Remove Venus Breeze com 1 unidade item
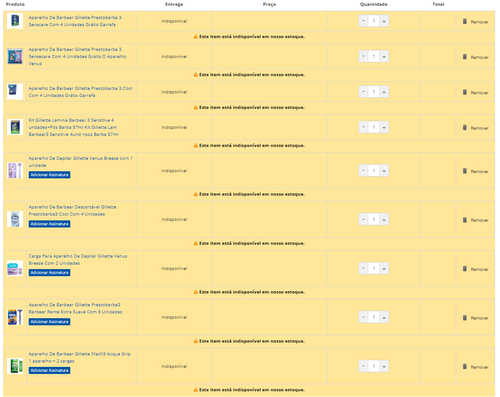 click(x=475, y=171)
